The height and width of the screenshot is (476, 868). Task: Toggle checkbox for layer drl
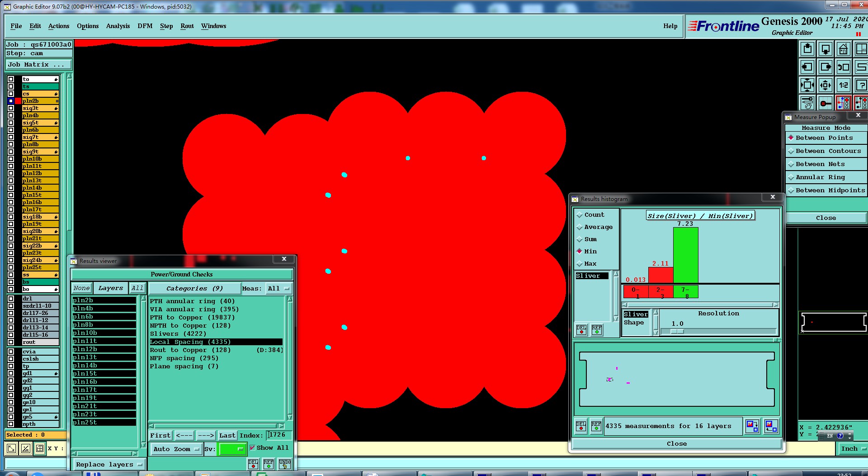[x=11, y=299]
